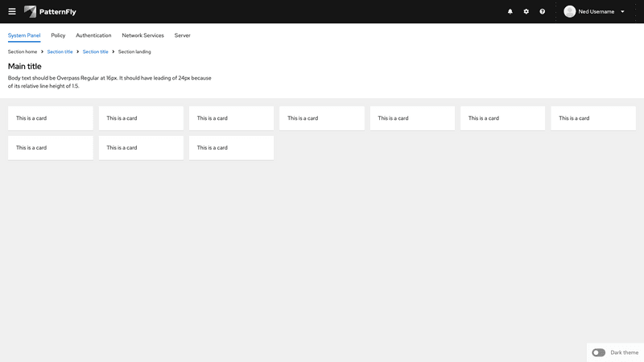The width and height of the screenshot is (644, 362).
Task: Click the first Section title breadcrumb link
Action: [60, 51]
